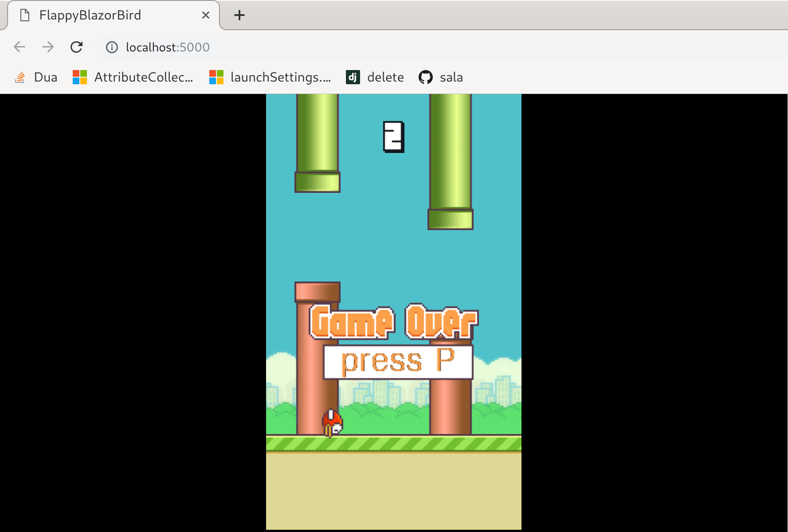Viewport: 788px width, 532px height.
Task: Click the GitHub octocat icon
Action: (x=426, y=77)
